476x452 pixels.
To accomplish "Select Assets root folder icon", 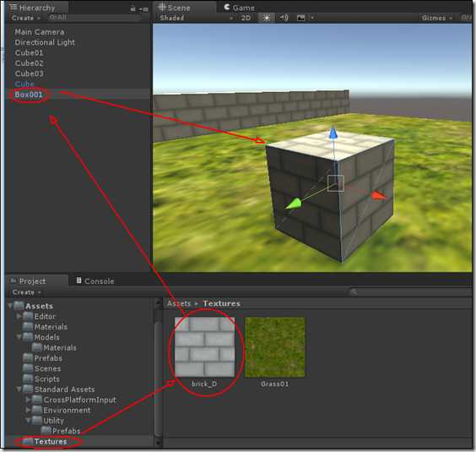I will 19,306.
